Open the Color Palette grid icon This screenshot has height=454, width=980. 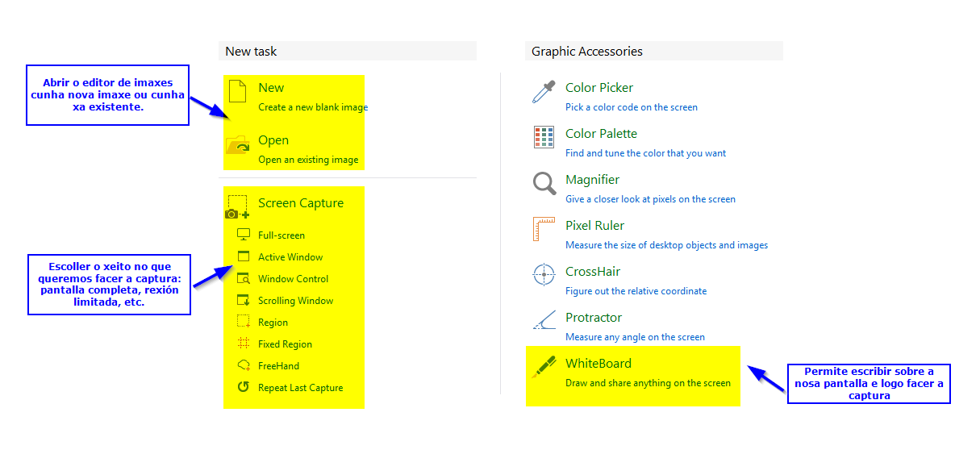click(x=544, y=137)
